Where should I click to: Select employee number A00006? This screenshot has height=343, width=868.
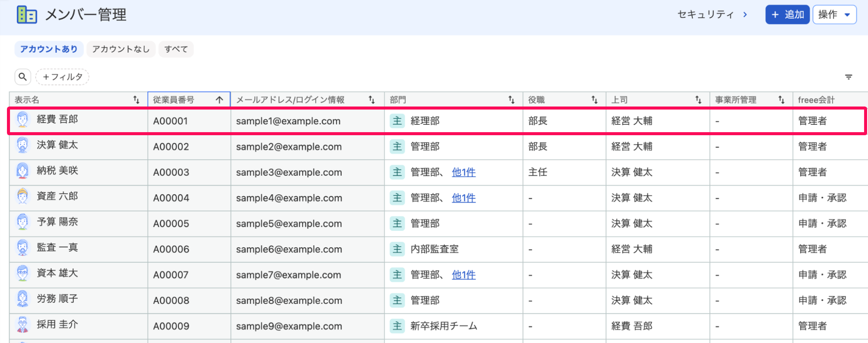click(171, 249)
